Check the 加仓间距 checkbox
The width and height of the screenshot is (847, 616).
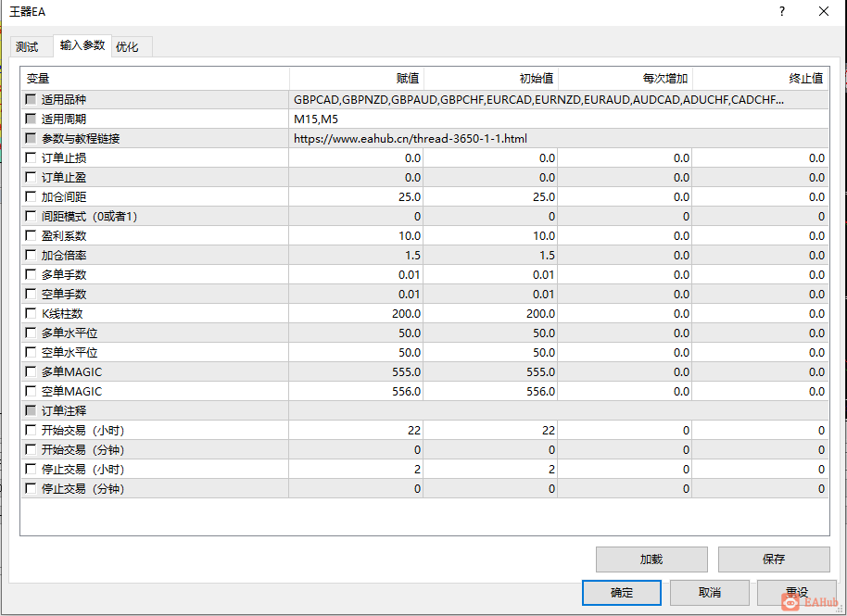pyautogui.click(x=31, y=196)
